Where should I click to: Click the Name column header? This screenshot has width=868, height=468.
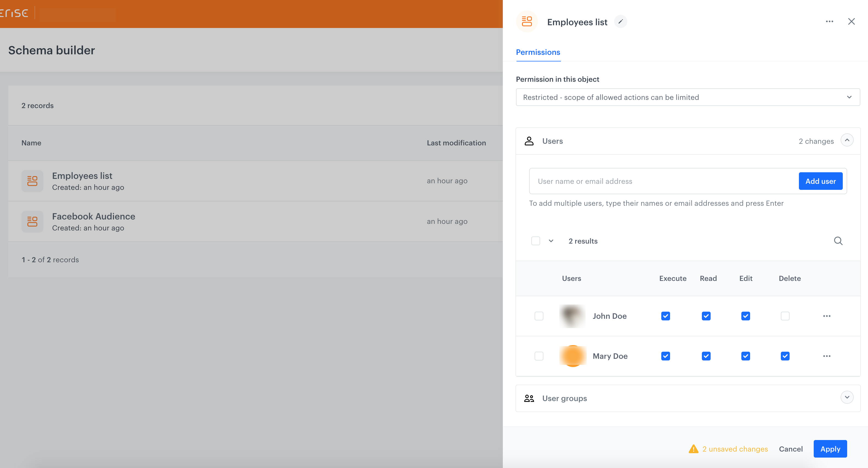(x=31, y=143)
